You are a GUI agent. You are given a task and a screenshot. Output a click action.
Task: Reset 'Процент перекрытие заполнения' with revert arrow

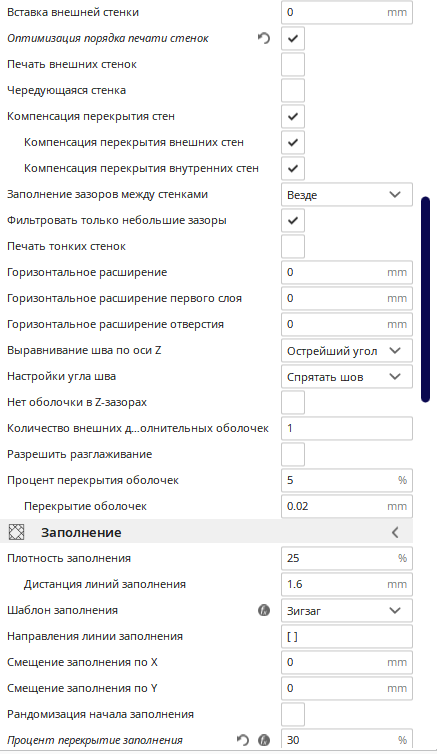(x=243, y=740)
